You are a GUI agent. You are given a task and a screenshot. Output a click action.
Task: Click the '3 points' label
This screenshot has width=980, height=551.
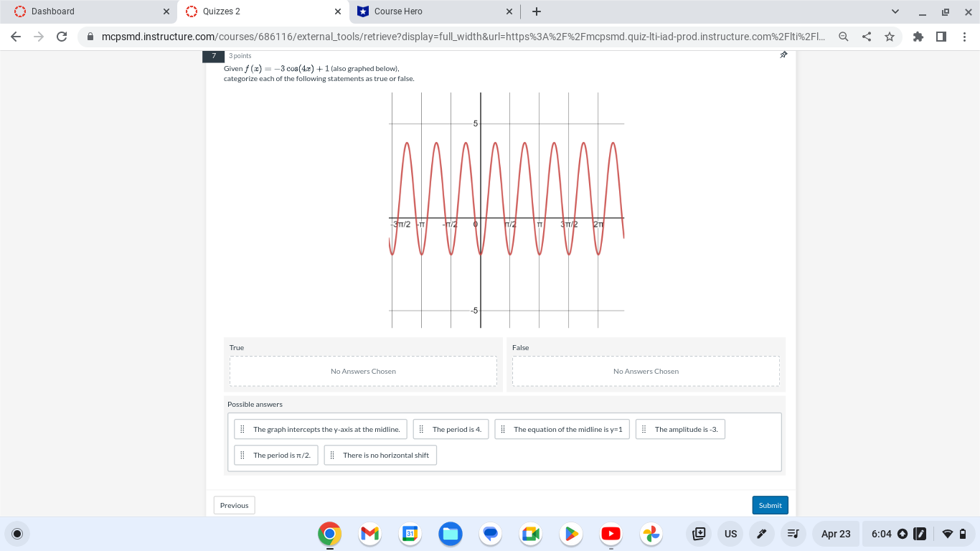tap(240, 56)
